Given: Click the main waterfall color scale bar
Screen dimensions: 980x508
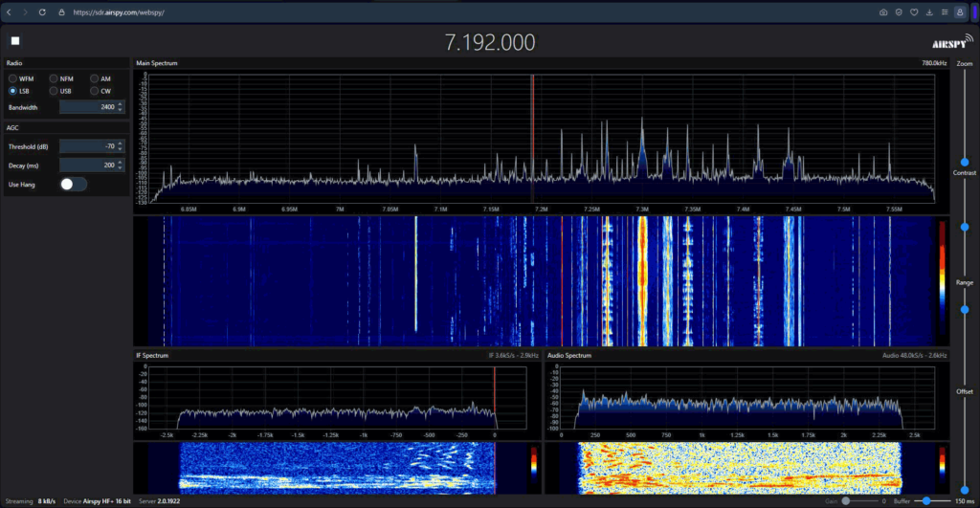Looking at the screenshot, I should tap(943, 281).
